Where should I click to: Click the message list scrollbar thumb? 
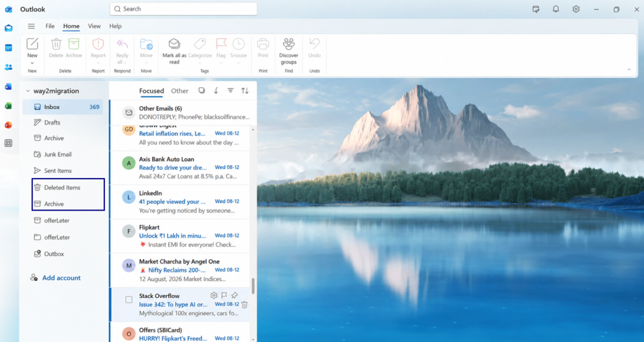[253, 286]
